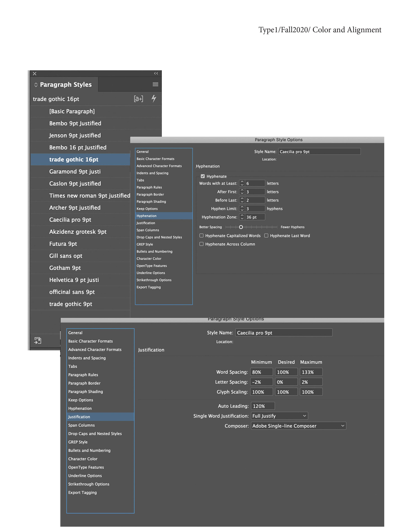Screen dimensions: 411x532
Task: Select Justification in upper dialog category list
Action: pyautogui.click(x=146, y=223)
